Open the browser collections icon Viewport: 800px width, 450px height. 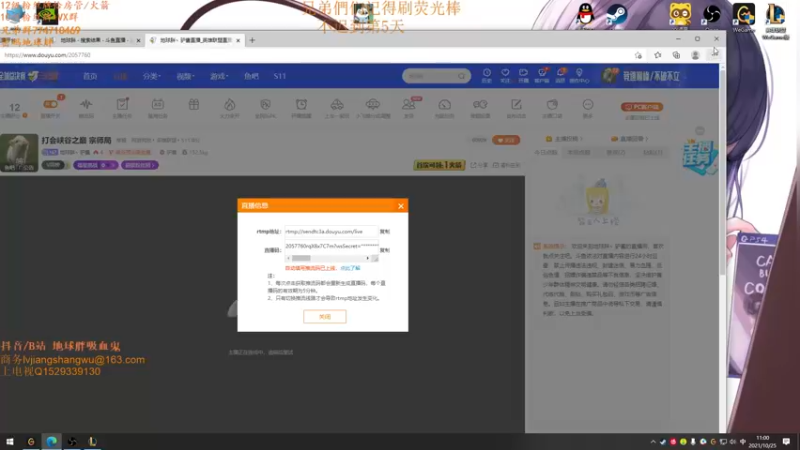click(676, 55)
